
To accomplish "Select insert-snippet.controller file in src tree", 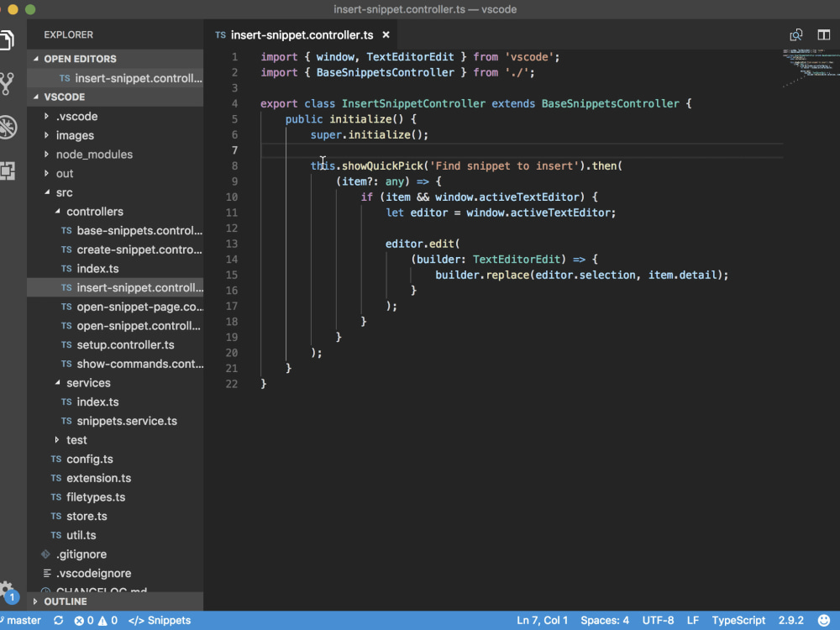I will tap(115, 287).
